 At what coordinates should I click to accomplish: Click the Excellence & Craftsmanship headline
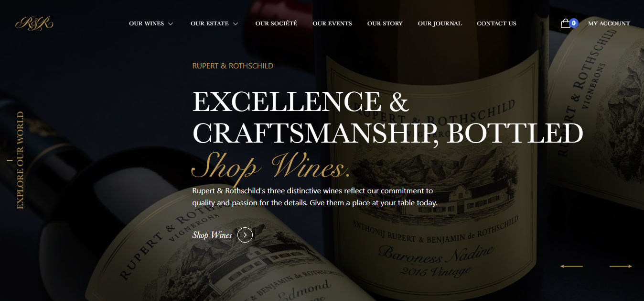[x=387, y=117]
